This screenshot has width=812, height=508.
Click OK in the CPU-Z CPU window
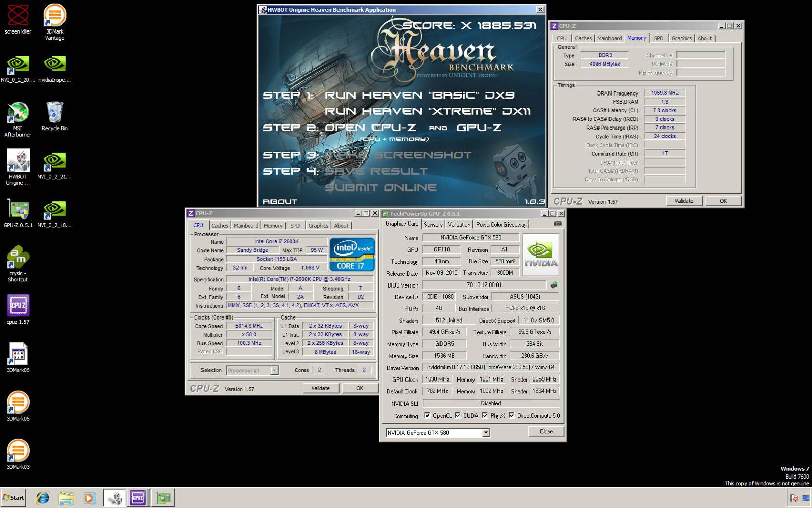click(360, 388)
